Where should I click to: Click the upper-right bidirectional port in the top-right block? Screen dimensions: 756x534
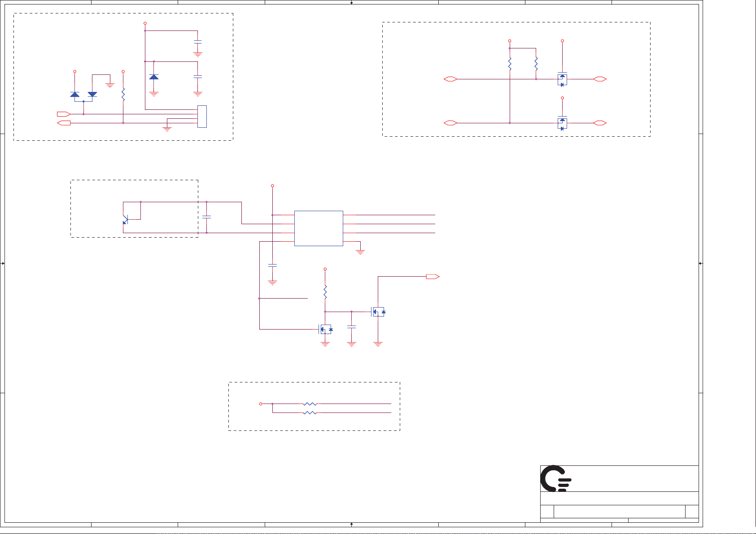(x=600, y=79)
